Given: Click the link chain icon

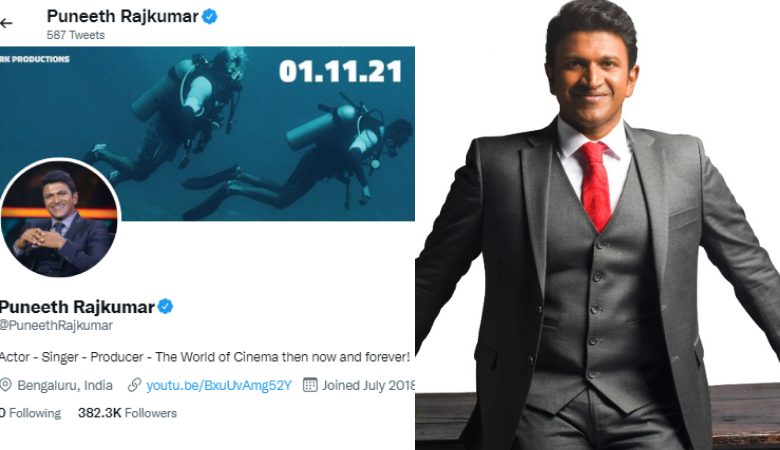Looking at the screenshot, I should click(x=134, y=385).
